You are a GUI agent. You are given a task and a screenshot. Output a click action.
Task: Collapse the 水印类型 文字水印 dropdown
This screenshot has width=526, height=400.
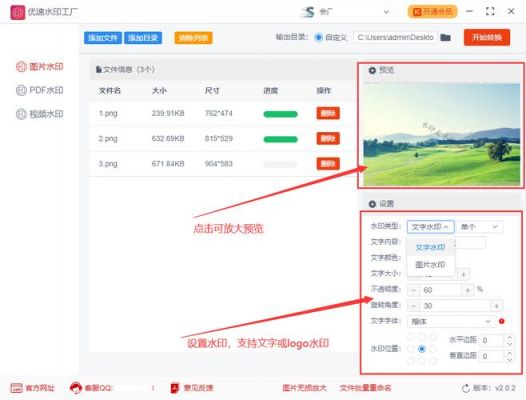pos(431,227)
